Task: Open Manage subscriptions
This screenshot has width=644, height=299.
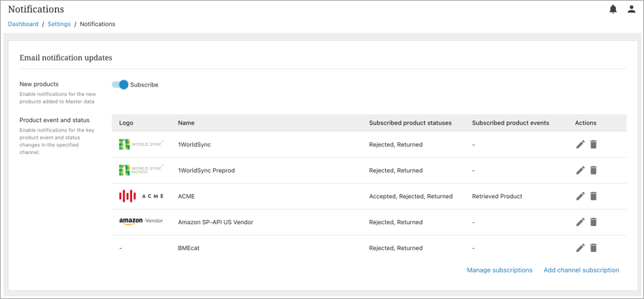Action: tap(500, 270)
